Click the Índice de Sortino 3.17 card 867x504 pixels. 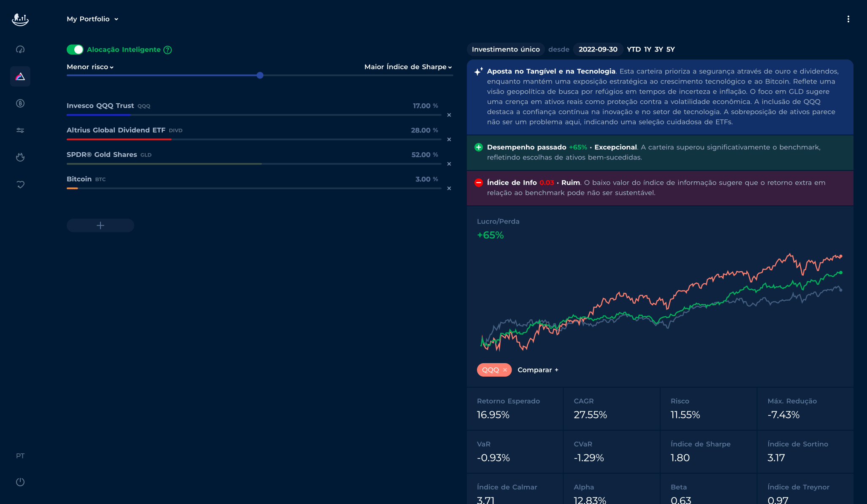coord(805,452)
